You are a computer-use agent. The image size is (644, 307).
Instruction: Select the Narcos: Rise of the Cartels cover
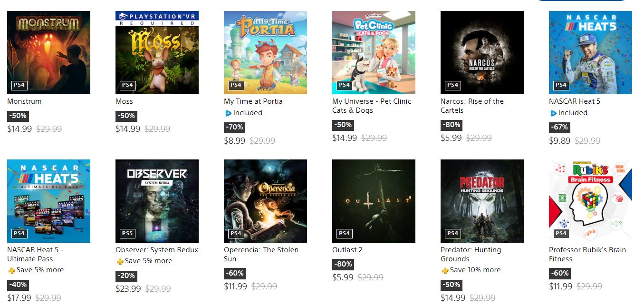tap(482, 52)
